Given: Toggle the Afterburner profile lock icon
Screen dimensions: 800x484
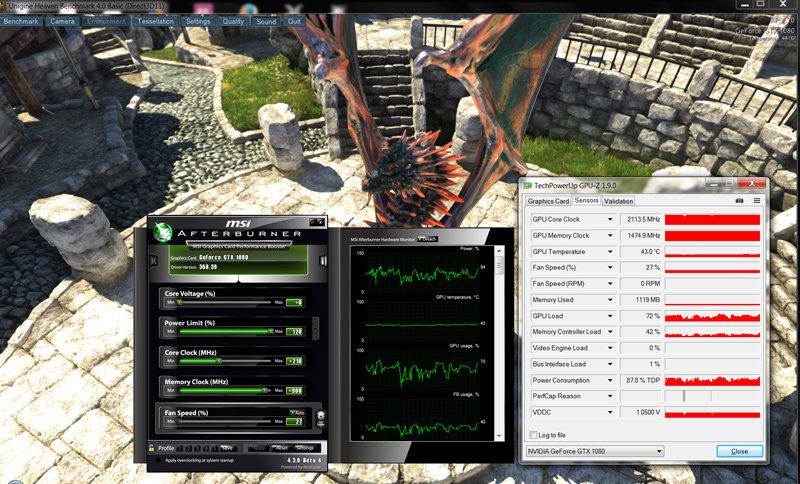Looking at the screenshot, I should click(152, 448).
